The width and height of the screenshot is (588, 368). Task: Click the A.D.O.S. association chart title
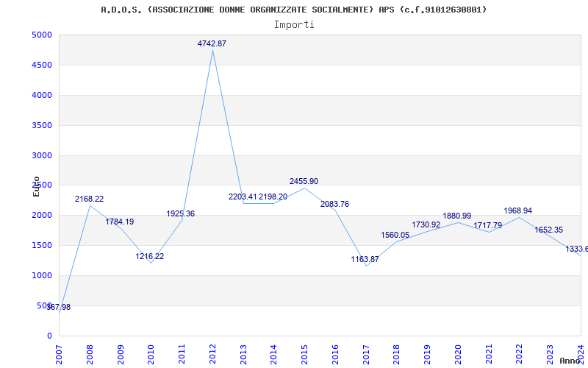click(x=294, y=10)
